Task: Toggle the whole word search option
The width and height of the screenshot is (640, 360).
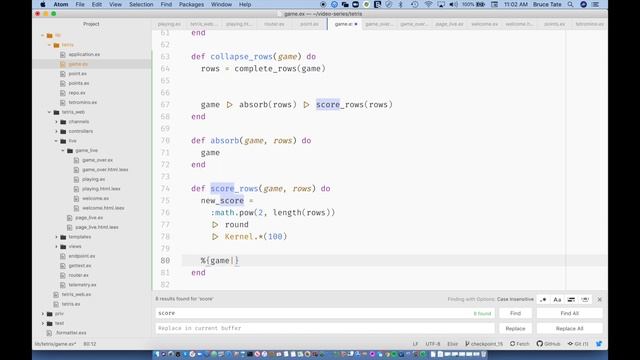Action: coord(585,300)
